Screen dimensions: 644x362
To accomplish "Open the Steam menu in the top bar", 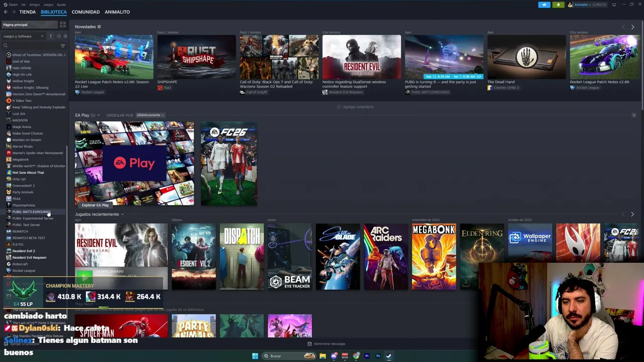I will click(12, 5).
